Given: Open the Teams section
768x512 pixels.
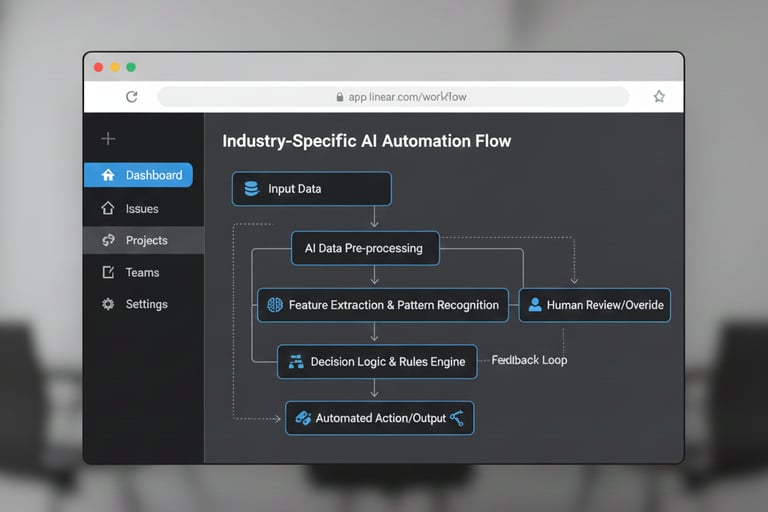Looking at the screenshot, I should [144, 272].
